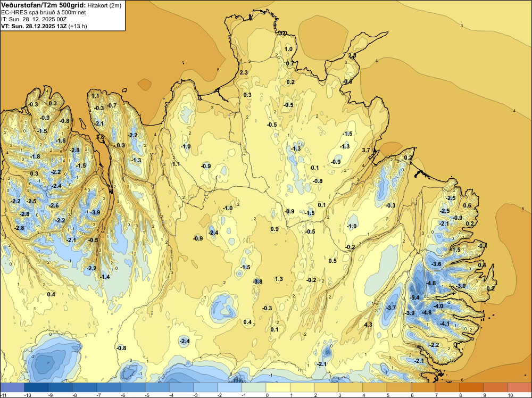Click the '-0.6' temperature value

click(x=347, y=81)
